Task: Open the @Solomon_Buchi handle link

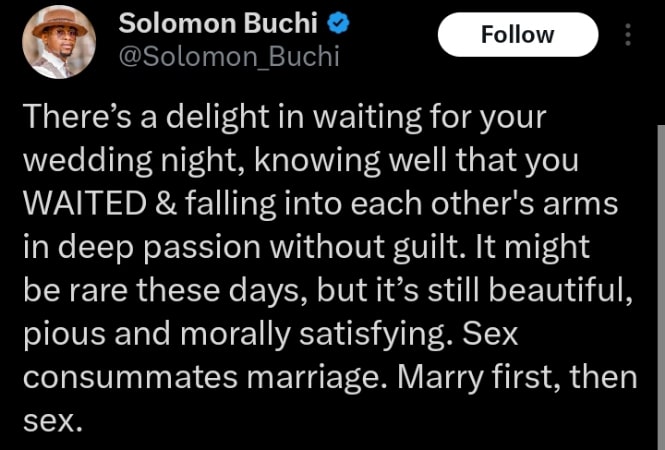Action: tap(229, 56)
